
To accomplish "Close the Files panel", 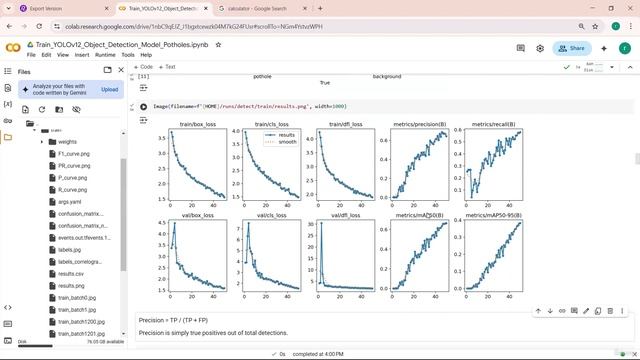I will click(x=121, y=70).
